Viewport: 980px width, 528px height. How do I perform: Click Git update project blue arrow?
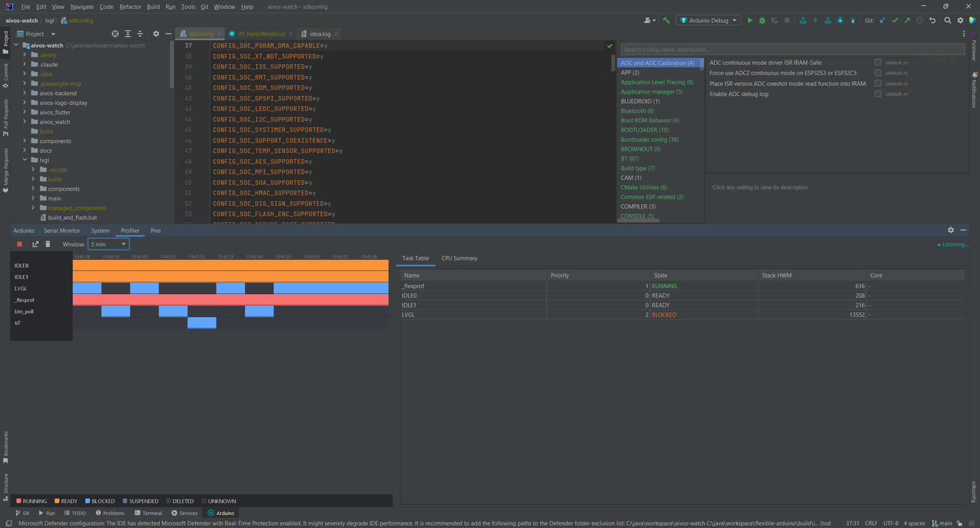coord(883,20)
